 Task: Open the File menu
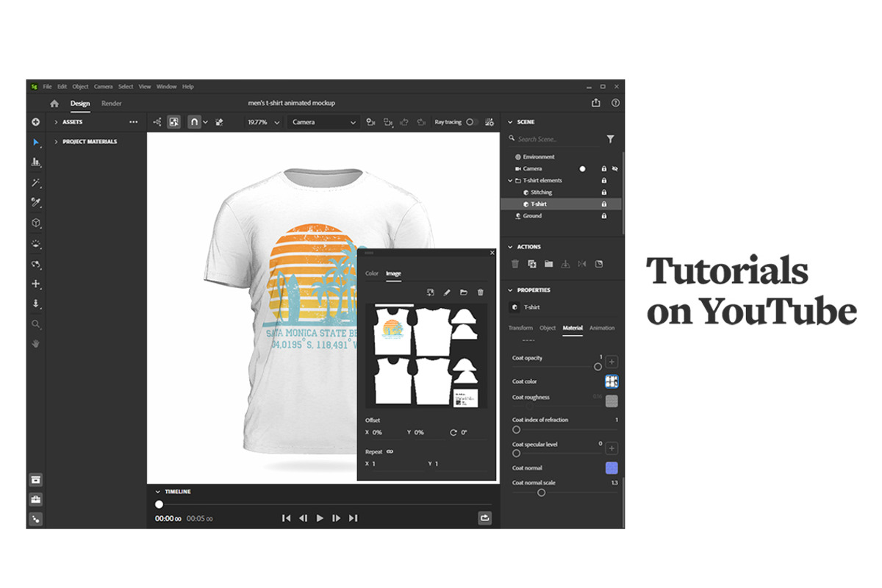pos(47,87)
